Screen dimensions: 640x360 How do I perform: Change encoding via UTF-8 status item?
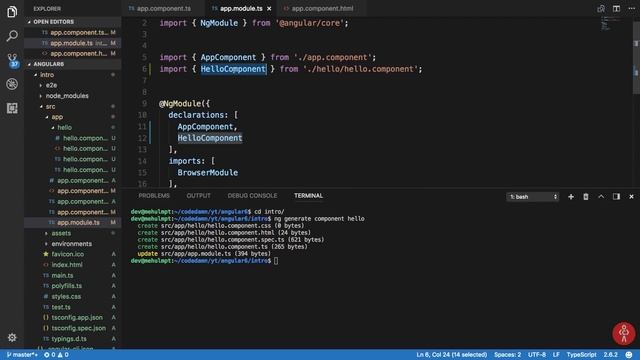537,355
